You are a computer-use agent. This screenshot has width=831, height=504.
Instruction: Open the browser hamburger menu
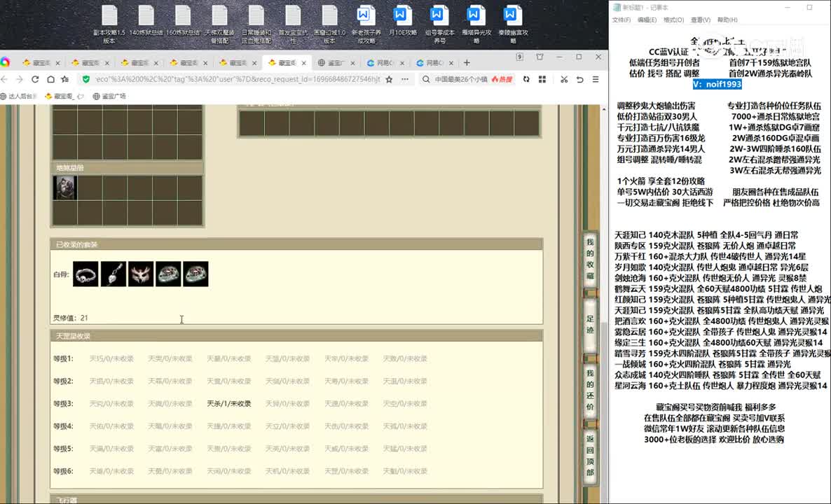(x=596, y=79)
